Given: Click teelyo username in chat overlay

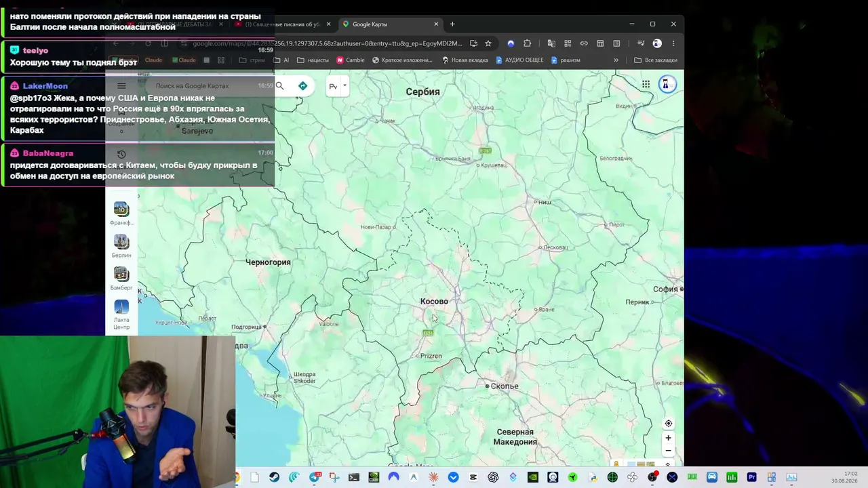Looking at the screenshot, I should (35, 50).
